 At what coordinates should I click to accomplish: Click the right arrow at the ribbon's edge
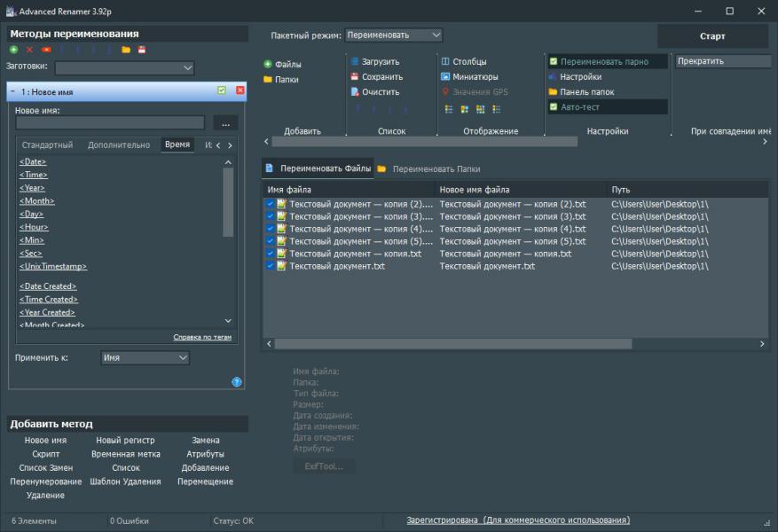tap(765, 142)
